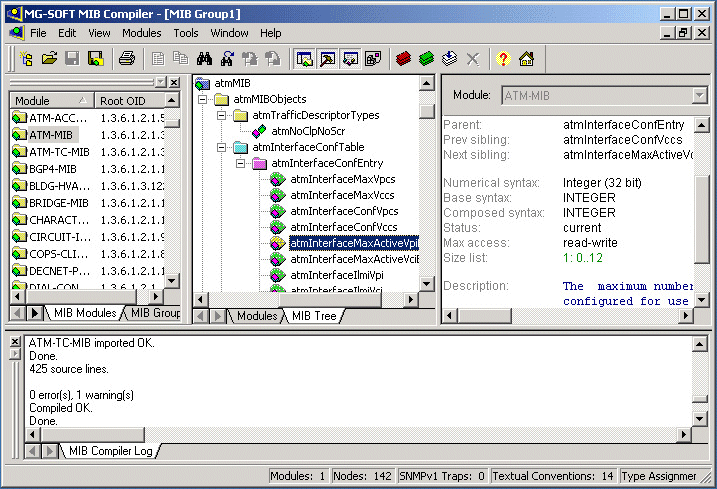717x489 pixels.
Task: Close the compiler log panel
Action: point(15,342)
